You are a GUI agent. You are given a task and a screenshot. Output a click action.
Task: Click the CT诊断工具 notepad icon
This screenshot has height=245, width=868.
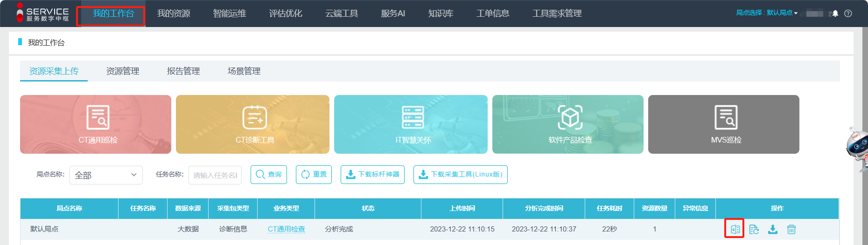pos(255,117)
